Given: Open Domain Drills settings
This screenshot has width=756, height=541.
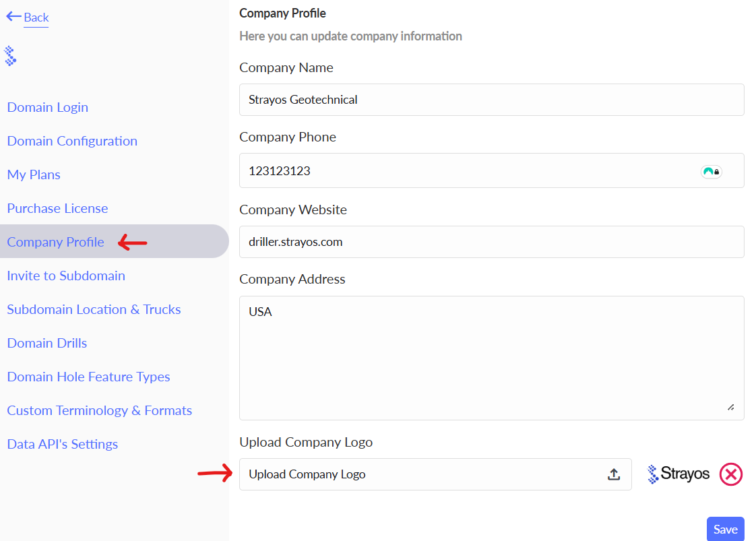Looking at the screenshot, I should (47, 343).
